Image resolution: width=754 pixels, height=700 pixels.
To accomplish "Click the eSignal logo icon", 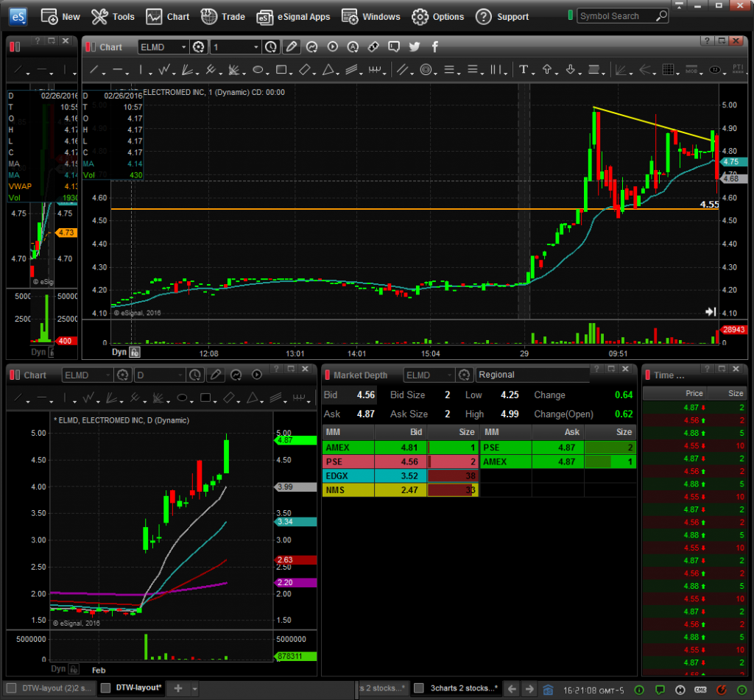I will [x=18, y=17].
